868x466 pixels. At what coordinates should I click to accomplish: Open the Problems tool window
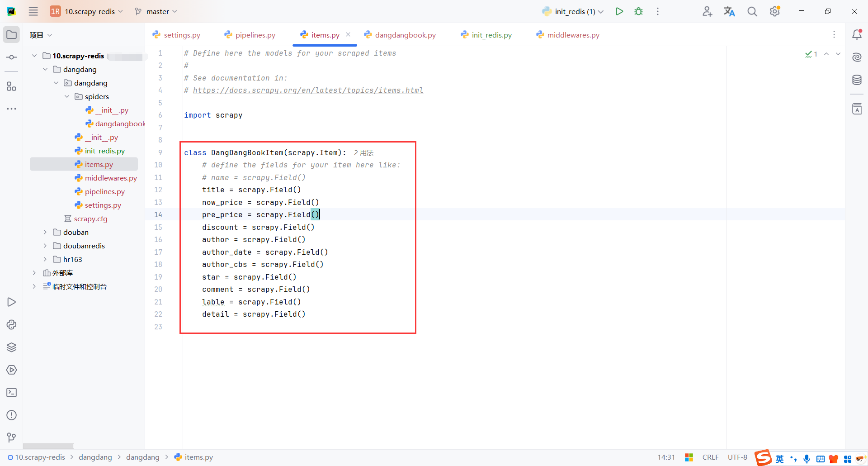(x=11, y=415)
